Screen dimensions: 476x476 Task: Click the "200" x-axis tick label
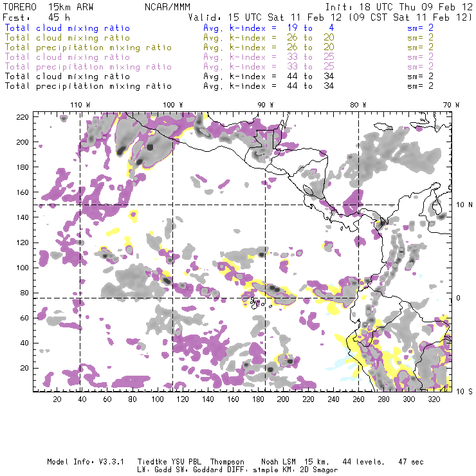[283, 399]
